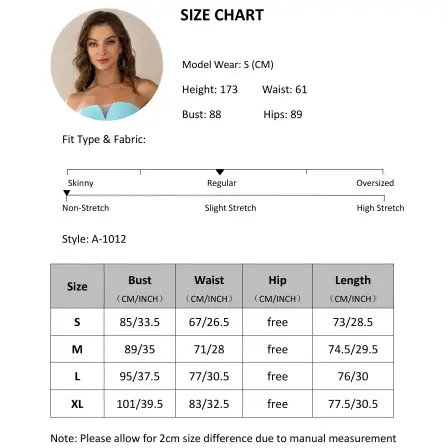
Task: Click the Regular fit triangle marker
Action: click(220, 172)
